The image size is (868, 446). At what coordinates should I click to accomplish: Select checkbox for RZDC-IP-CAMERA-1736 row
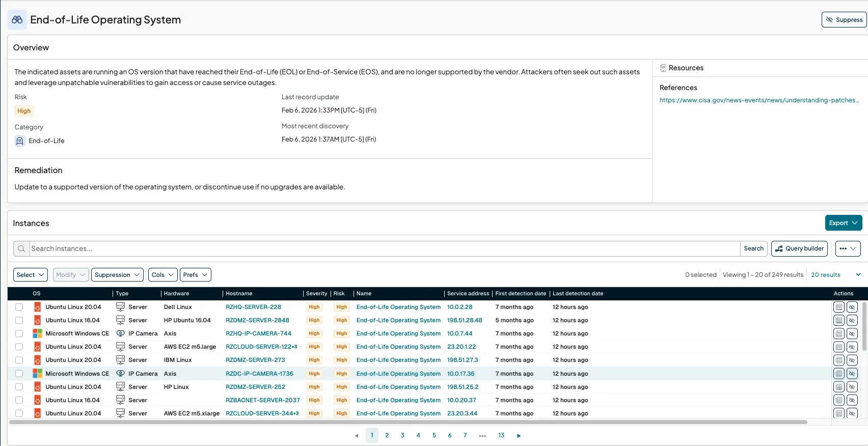pos(19,374)
